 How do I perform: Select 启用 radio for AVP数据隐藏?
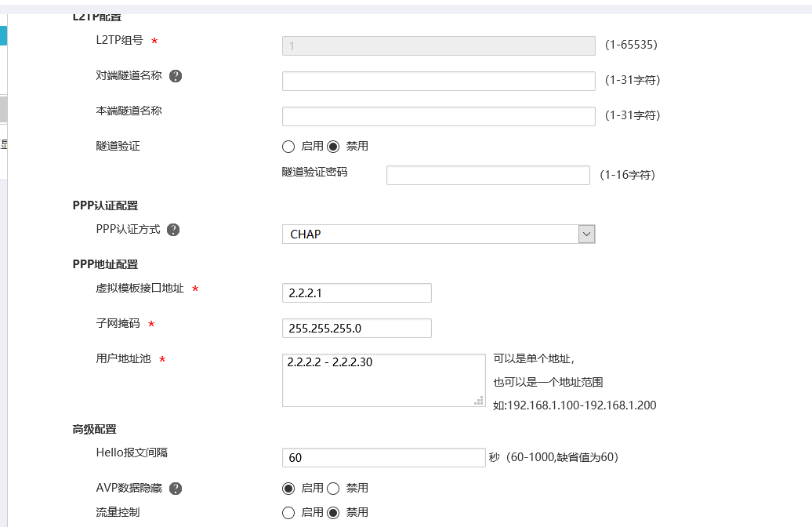(x=288, y=489)
